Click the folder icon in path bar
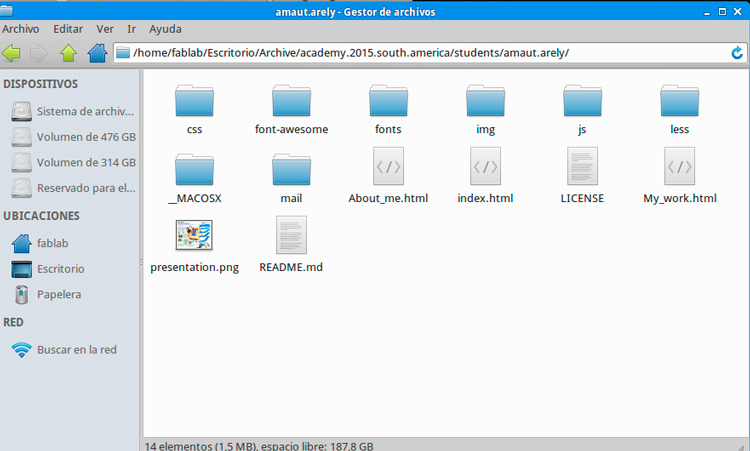 (x=123, y=53)
